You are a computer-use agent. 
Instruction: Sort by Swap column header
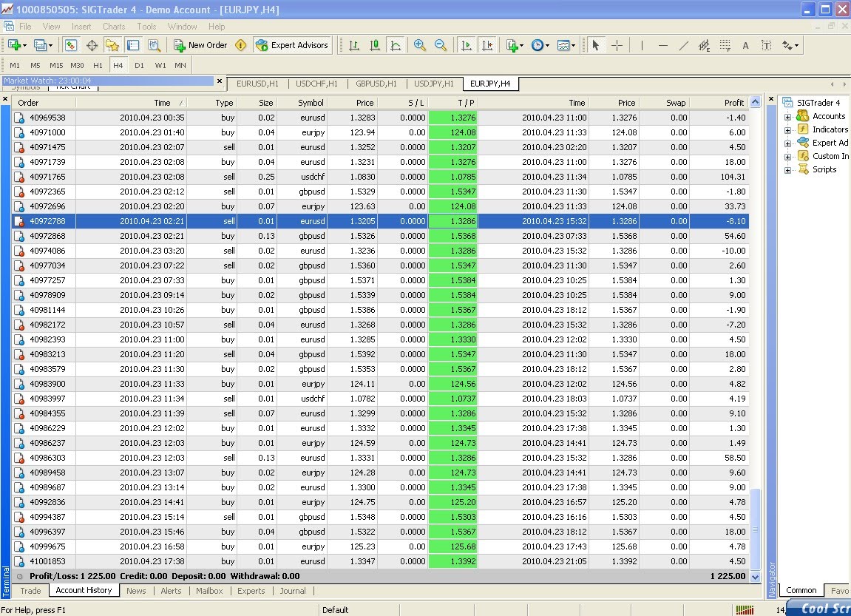[664, 103]
